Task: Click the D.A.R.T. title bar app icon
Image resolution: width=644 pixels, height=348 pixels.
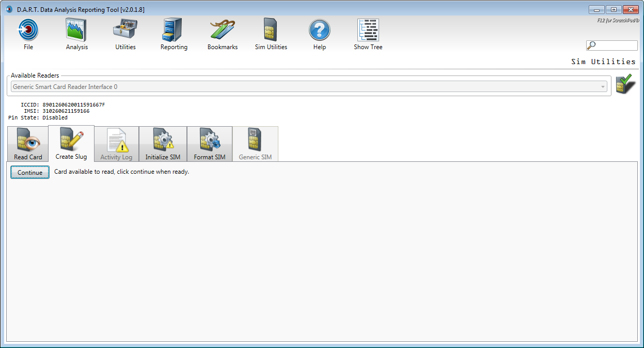Action: (x=9, y=9)
